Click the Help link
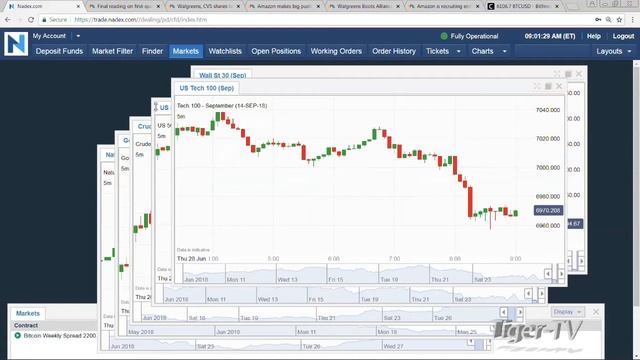The image size is (640, 360). pyautogui.click(x=593, y=36)
